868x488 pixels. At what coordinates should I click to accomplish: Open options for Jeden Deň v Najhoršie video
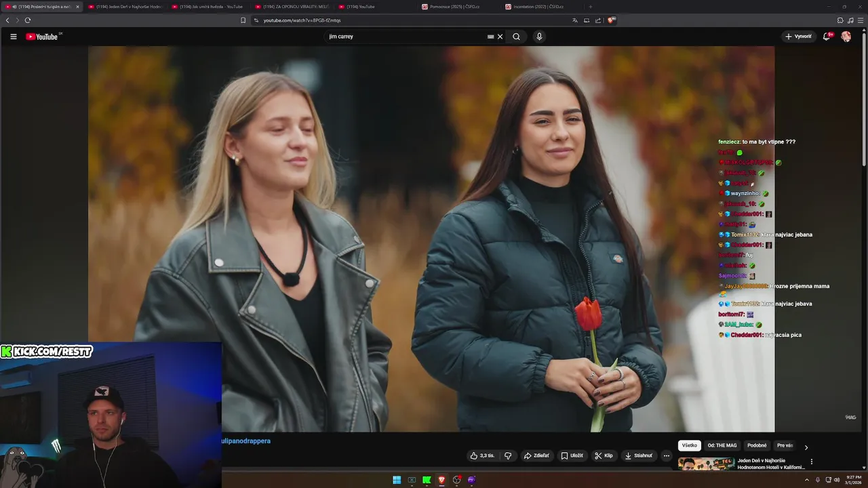click(811, 462)
